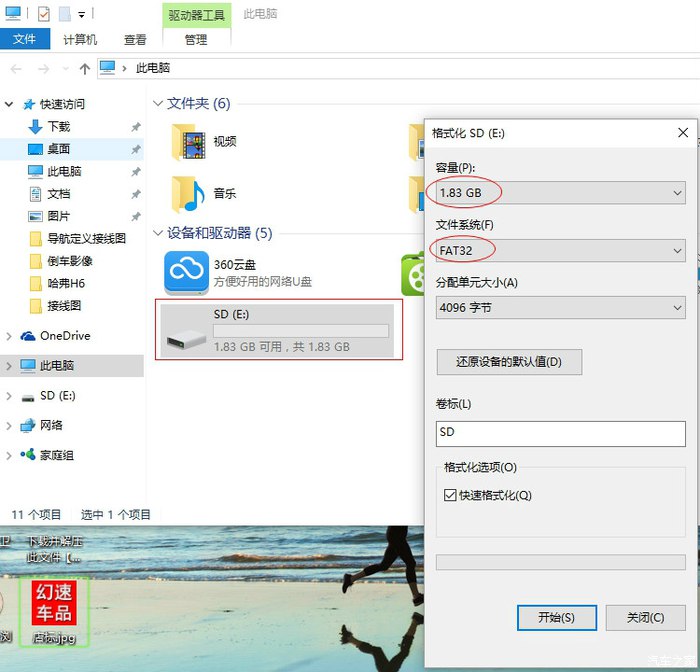Click the properties checkmark icon in title bar

[x=44, y=14]
